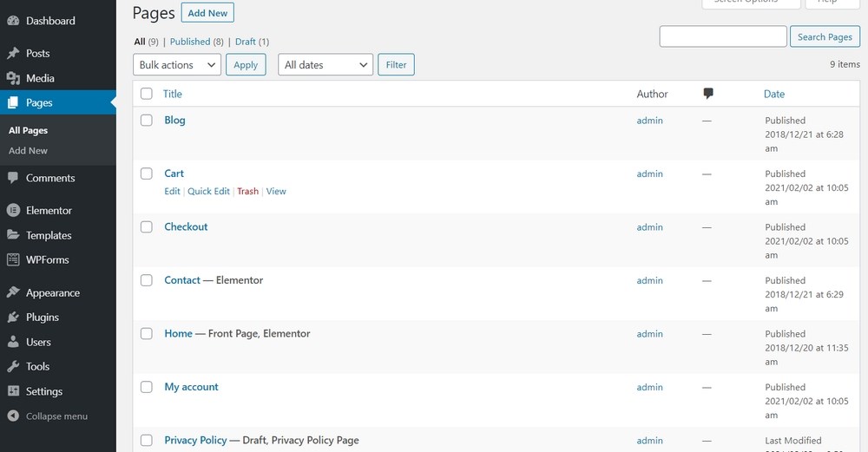The image size is (868, 452).
Task: Sort pages by Title column
Action: point(172,94)
